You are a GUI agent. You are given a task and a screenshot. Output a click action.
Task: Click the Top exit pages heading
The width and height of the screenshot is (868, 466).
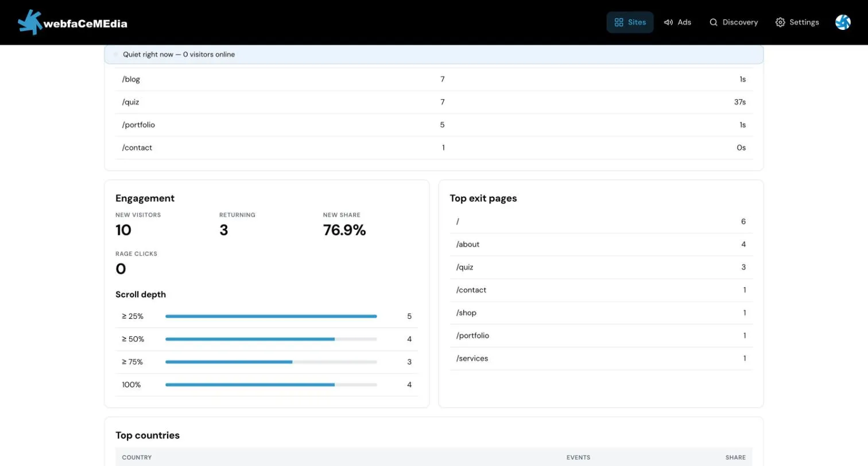click(483, 198)
